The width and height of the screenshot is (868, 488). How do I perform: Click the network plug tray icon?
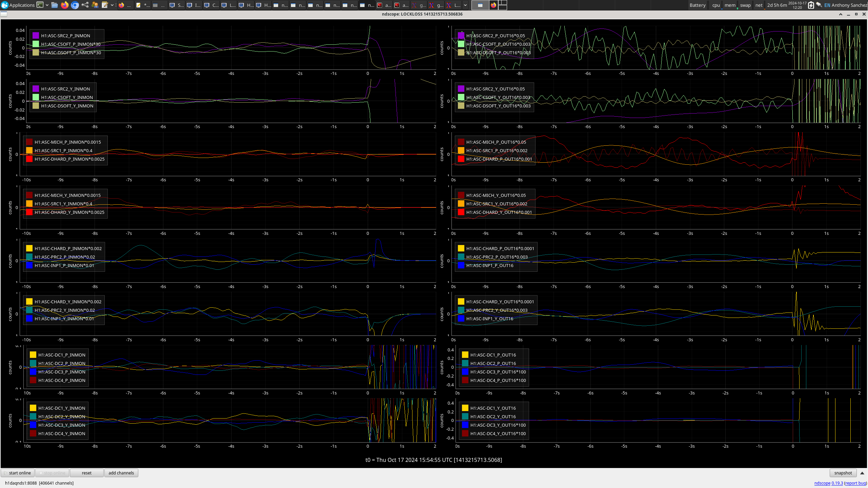[x=819, y=5]
